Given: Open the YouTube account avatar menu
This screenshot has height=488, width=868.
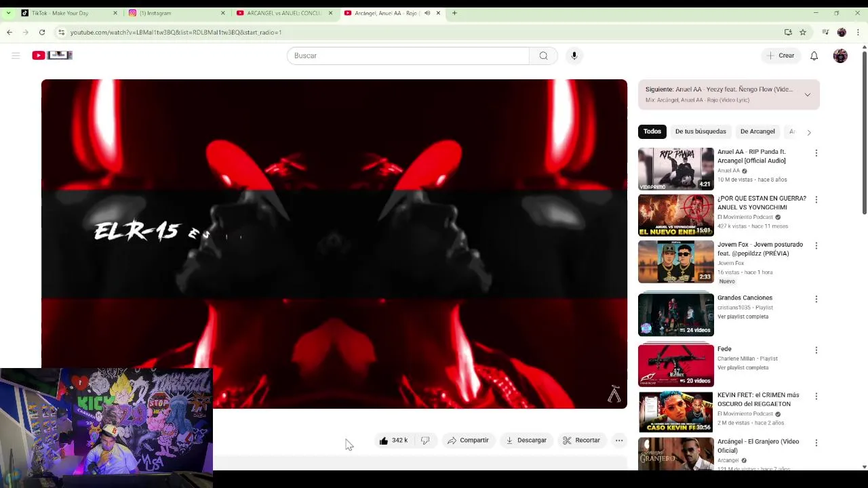Looking at the screenshot, I should tap(840, 56).
